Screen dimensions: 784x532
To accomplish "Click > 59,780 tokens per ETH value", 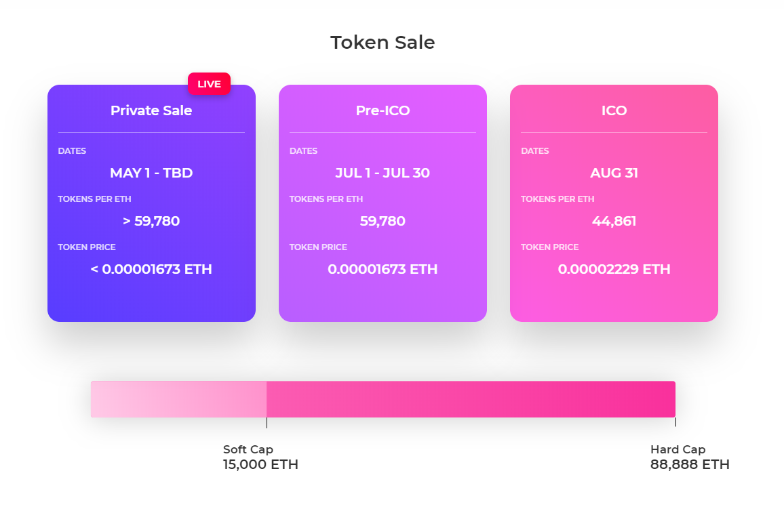I will click(x=151, y=221).
